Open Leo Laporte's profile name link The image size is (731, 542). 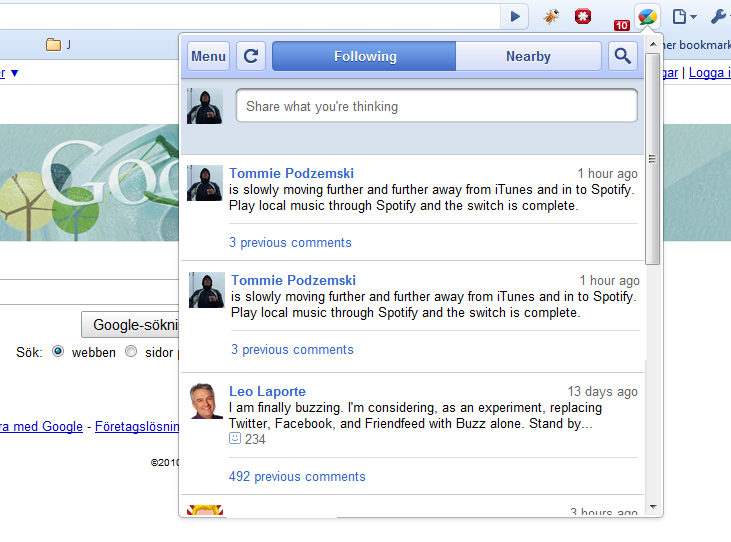click(267, 391)
